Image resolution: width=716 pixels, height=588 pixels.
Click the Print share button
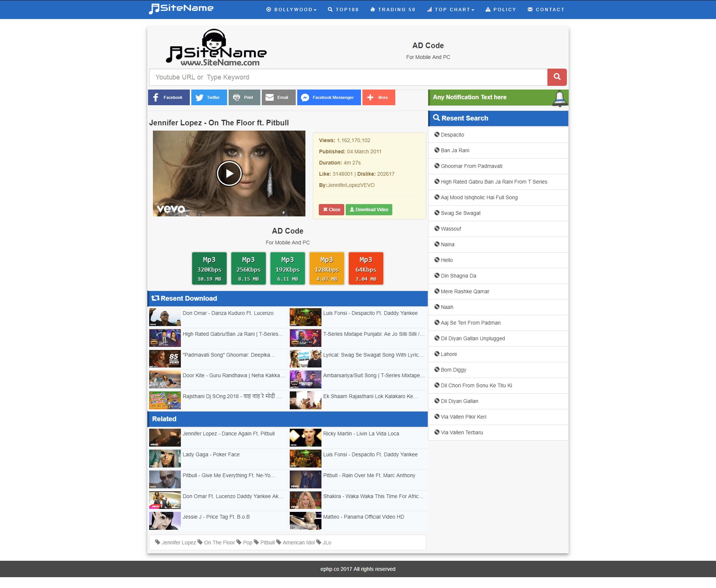point(244,97)
